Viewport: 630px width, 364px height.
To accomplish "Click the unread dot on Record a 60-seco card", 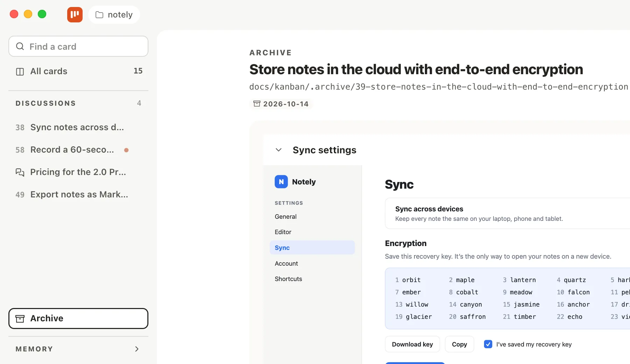I will pyautogui.click(x=126, y=150).
